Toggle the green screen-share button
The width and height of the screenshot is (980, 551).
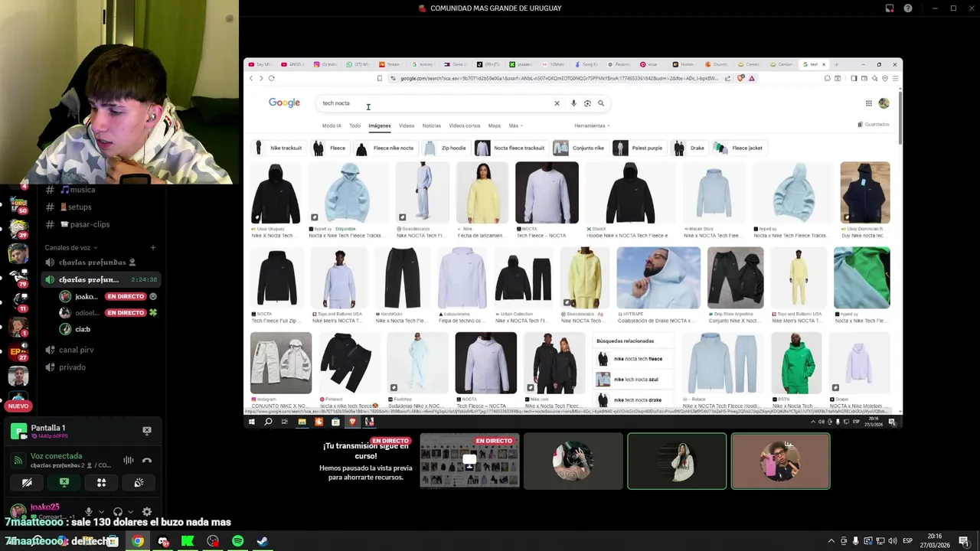click(64, 483)
